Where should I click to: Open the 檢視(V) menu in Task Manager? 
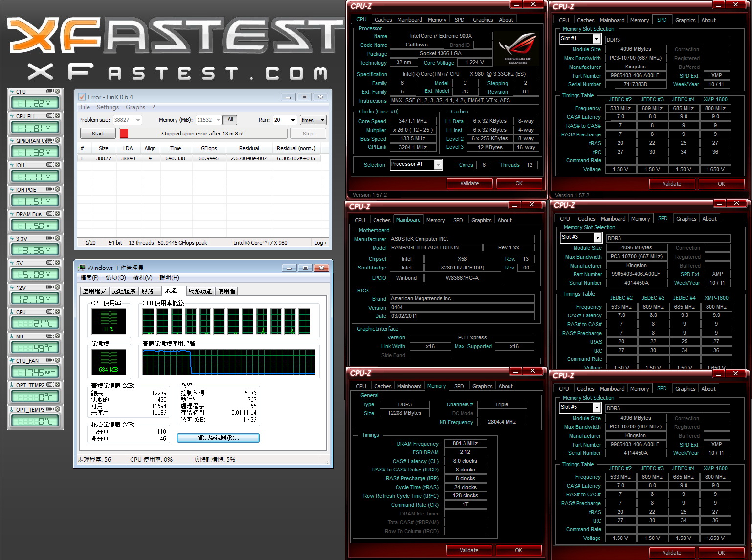point(143,278)
